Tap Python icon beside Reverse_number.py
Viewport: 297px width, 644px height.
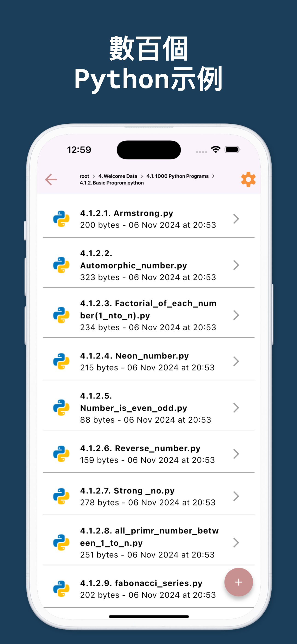click(61, 454)
